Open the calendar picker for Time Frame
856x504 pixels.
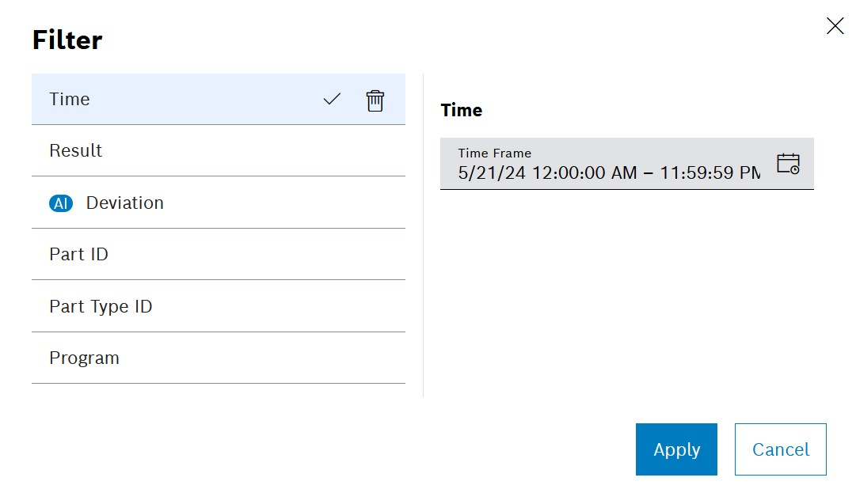coord(788,164)
